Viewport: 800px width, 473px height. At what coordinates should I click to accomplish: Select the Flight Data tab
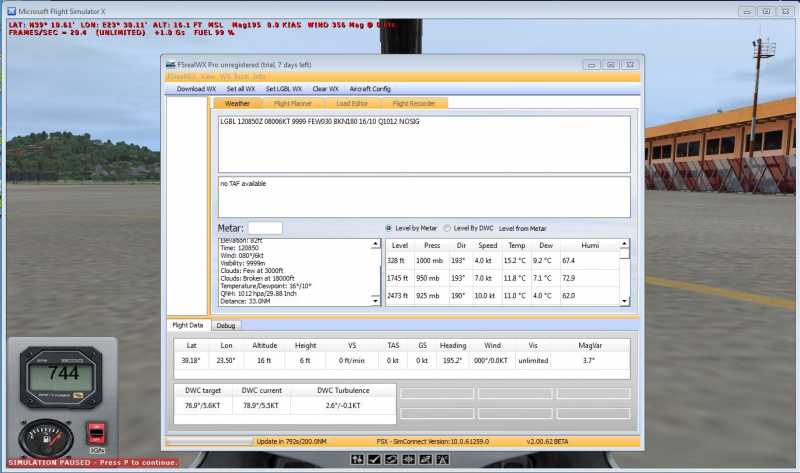point(188,325)
